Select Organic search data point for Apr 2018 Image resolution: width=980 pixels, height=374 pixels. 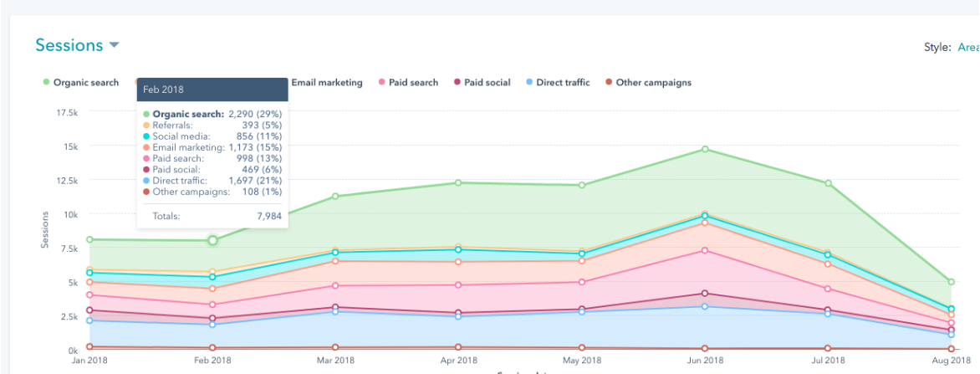pyautogui.click(x=458, y=182)
